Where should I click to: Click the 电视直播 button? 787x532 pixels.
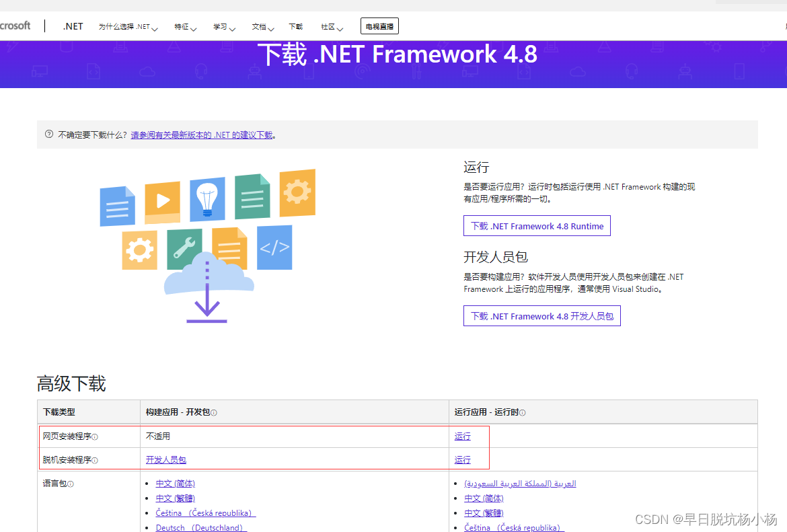click(379, 26)
